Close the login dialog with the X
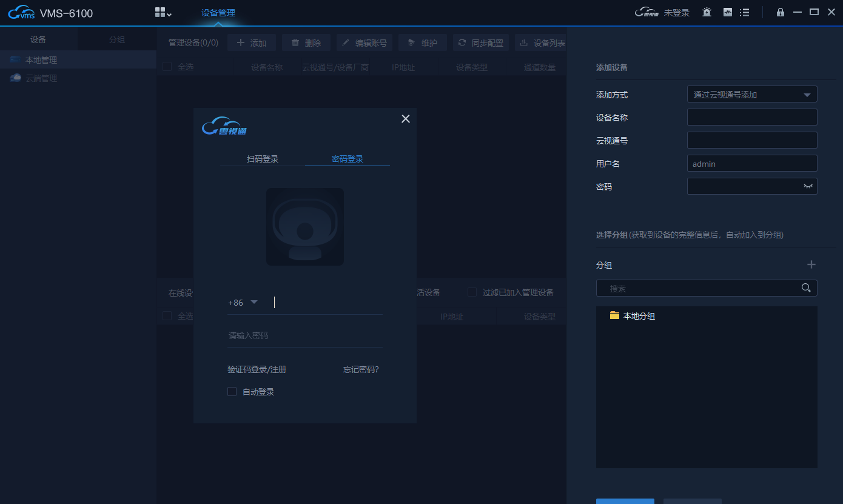843x504 pixels. [x=406, y=119]
